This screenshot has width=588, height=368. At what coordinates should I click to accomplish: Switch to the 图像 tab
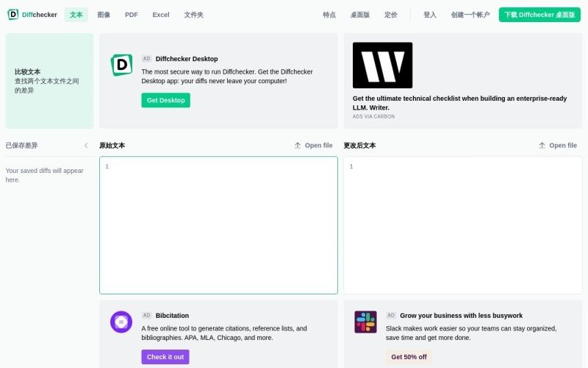click(x=104, y=15)
